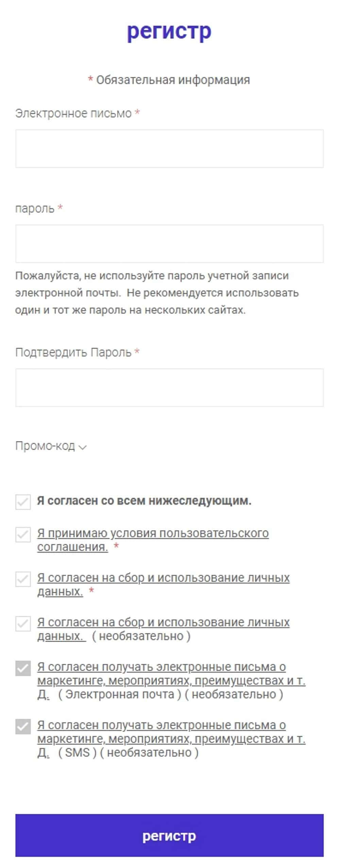This screenshot has width=340, height=868.
Task: Toggle the user agreement terms checkbox
Action: pyautogui.click(x=23, y=534)
